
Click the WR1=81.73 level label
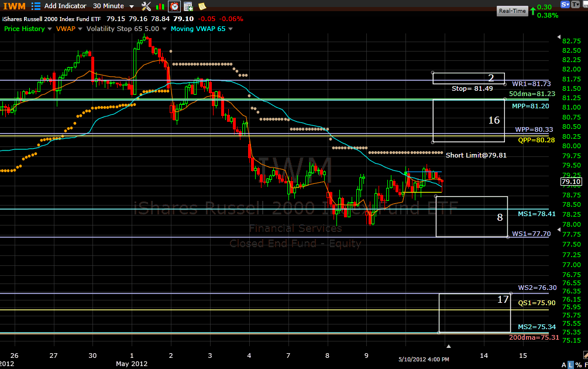531,84
